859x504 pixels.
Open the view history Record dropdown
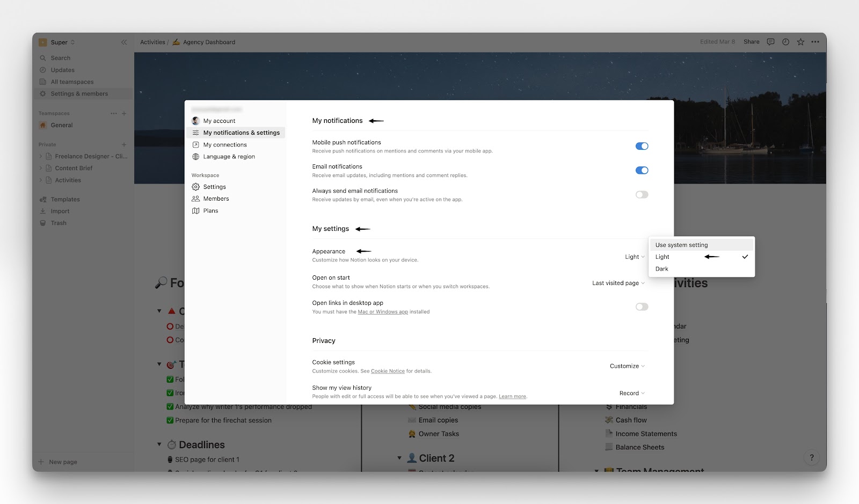click(632, 393)
